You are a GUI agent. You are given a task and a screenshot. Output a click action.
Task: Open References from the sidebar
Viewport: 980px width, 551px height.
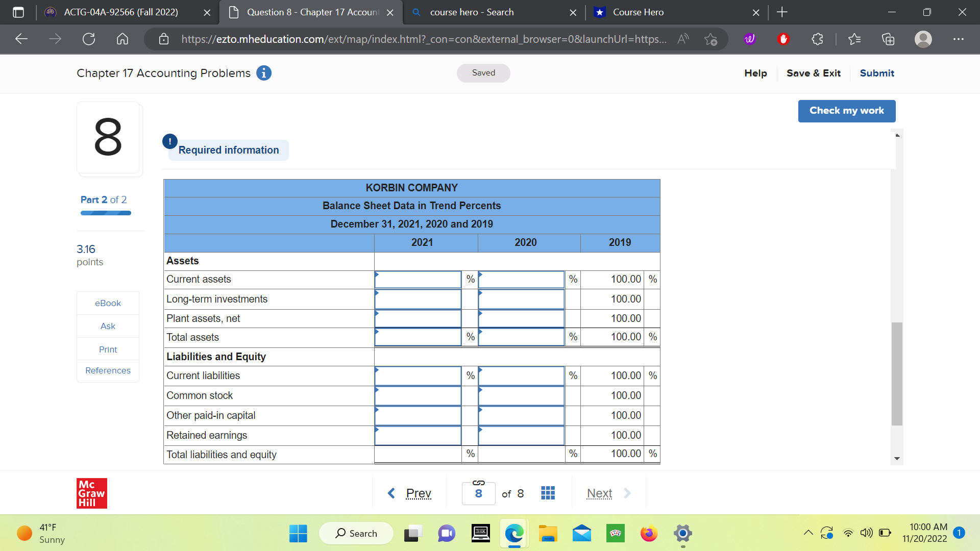(108, 370)
